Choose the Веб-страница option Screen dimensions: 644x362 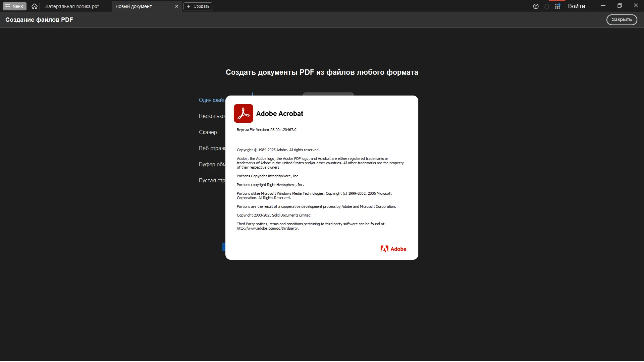[212, 148]
